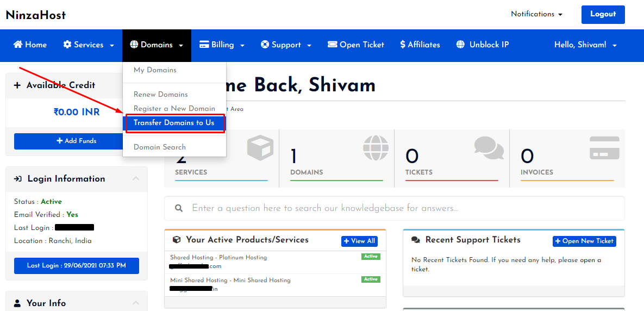644x311 pixels.
Task: Click the Billing caret arrow
Action: [242, 46]
